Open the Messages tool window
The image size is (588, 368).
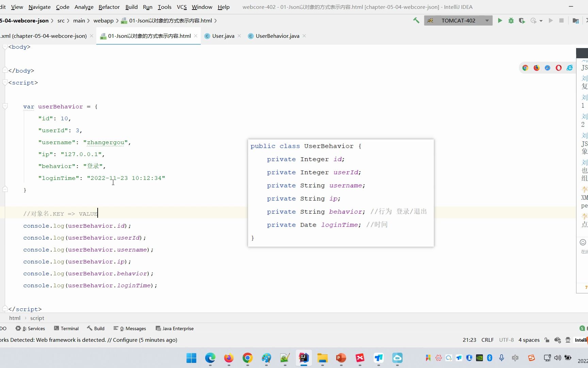(x=130, y=328)
